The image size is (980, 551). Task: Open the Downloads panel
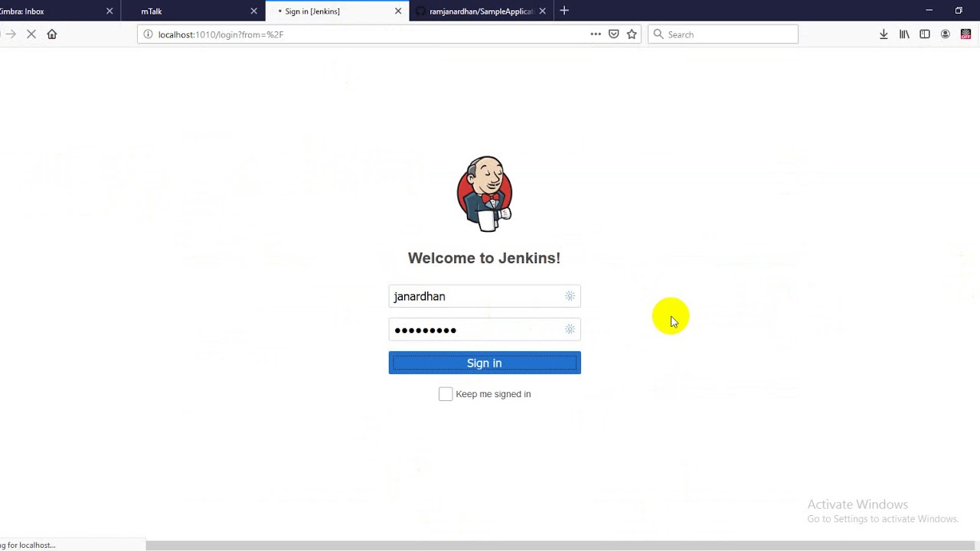point(884,34)
